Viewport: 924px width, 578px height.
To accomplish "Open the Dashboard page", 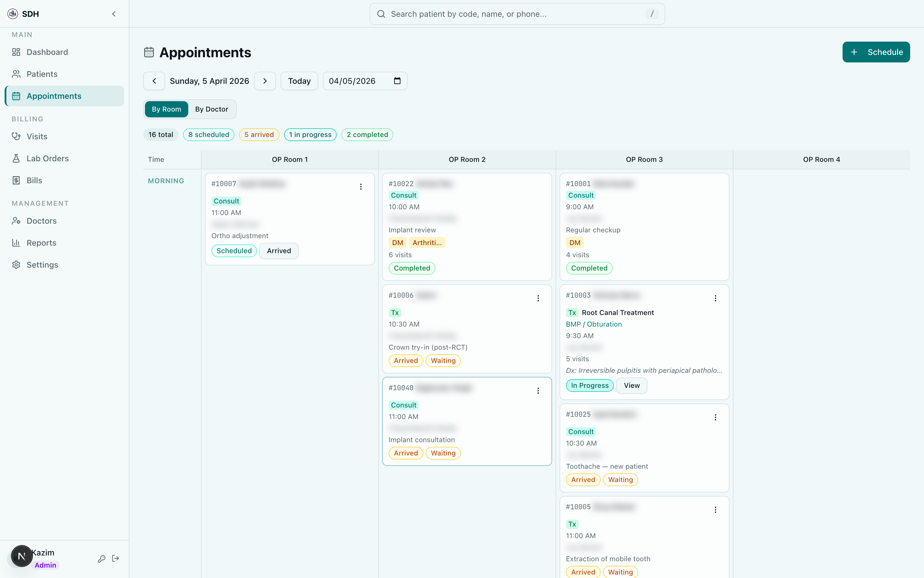I will point(64,52).
